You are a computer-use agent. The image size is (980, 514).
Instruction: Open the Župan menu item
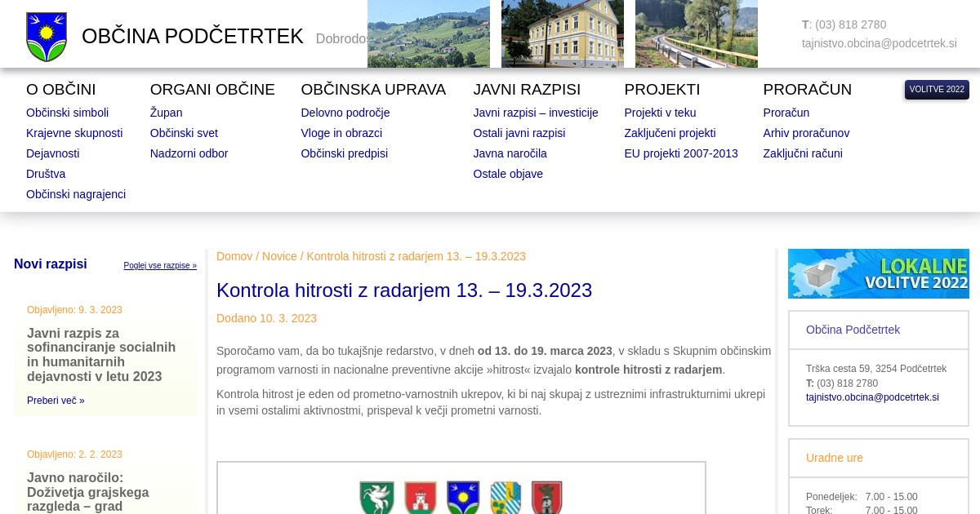coord(166,113)
